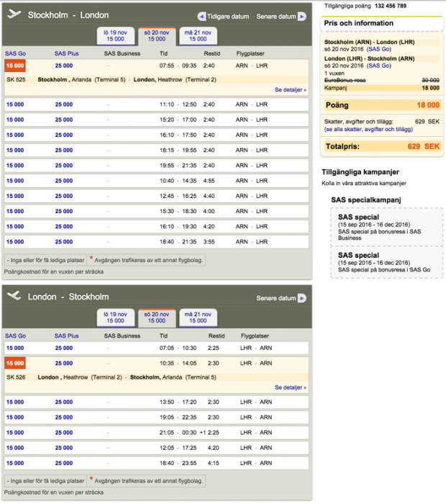Click Senare datum arrow for Stockholm - London

pyautogui.click(x=301, y=17)
